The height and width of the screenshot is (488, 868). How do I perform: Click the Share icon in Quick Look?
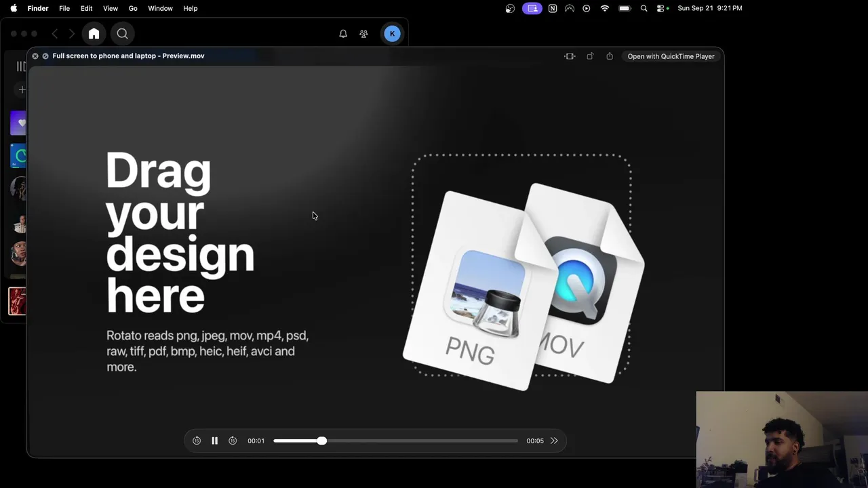pyautogui.click(x=610, y=56)
